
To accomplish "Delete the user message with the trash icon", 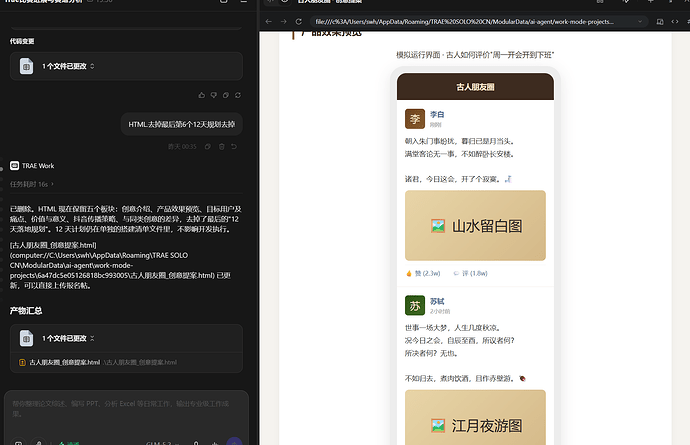I will 221,147.
